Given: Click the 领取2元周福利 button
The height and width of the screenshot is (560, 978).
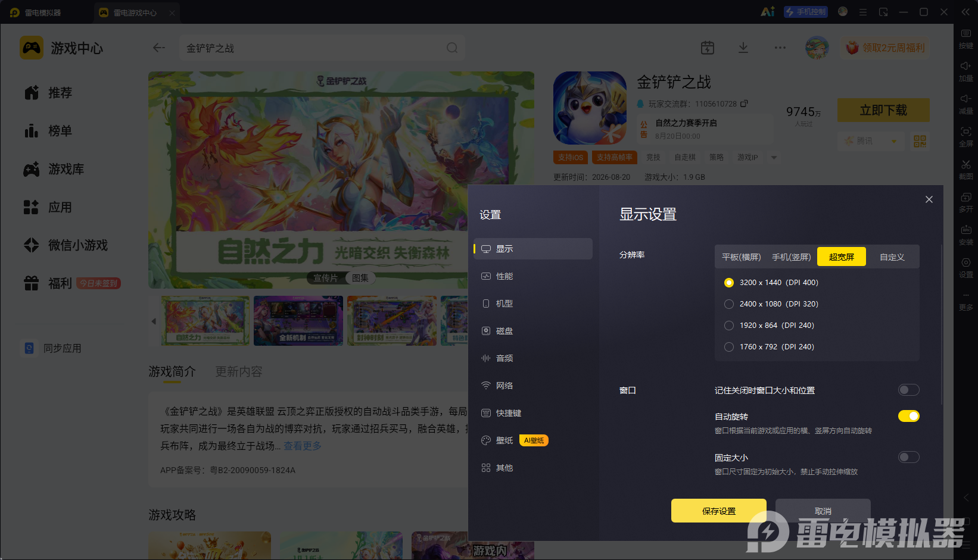Looking at the screenshot, I should coord(886,48).
